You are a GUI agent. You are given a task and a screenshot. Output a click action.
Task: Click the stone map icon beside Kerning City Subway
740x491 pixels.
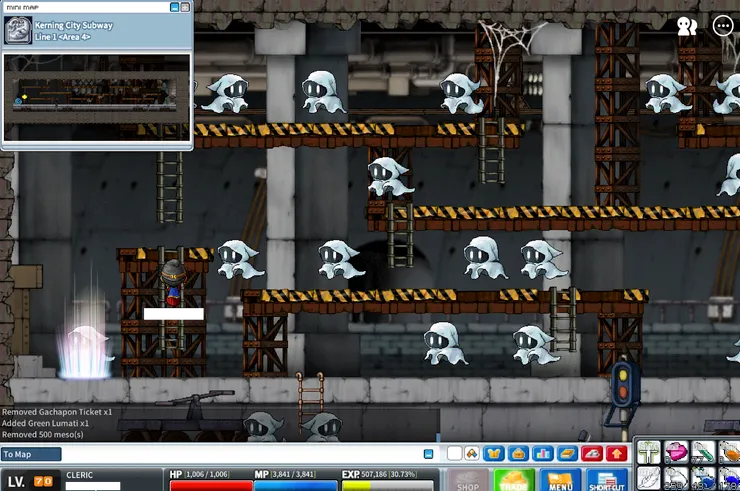coord(18,30)
